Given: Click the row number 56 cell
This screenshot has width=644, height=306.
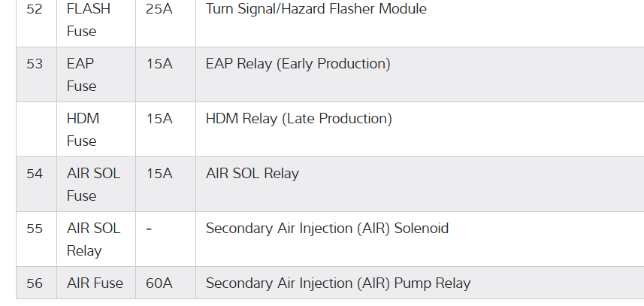Looking at the screenshot, I should pyautogui.click(x=35, y=283).
